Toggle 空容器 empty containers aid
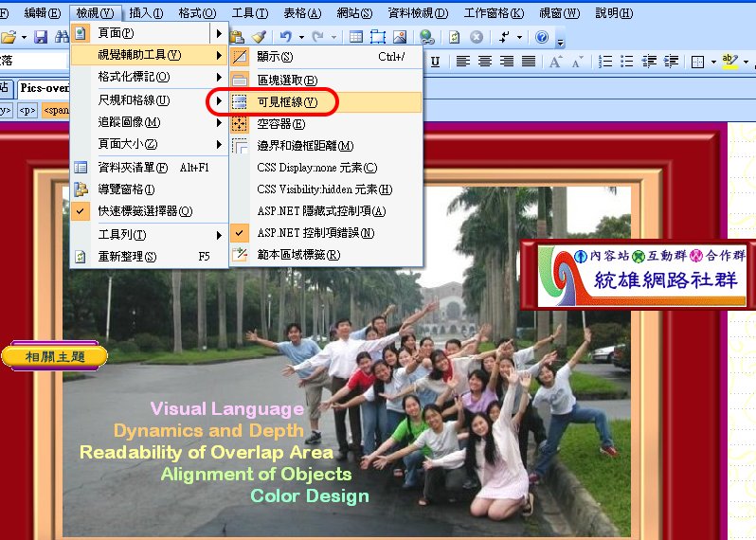The width and height of the screenshot is (756, 540). point(326,124)
